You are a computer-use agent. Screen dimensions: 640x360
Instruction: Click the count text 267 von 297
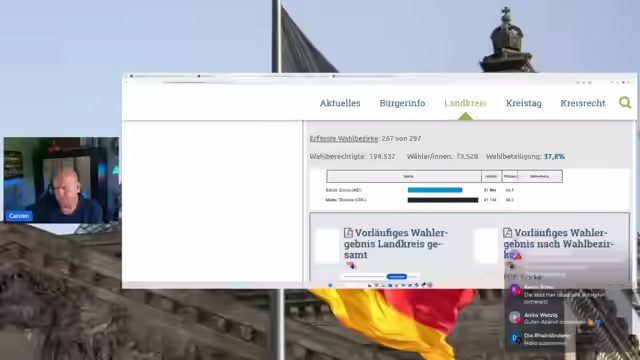(401, 138)
